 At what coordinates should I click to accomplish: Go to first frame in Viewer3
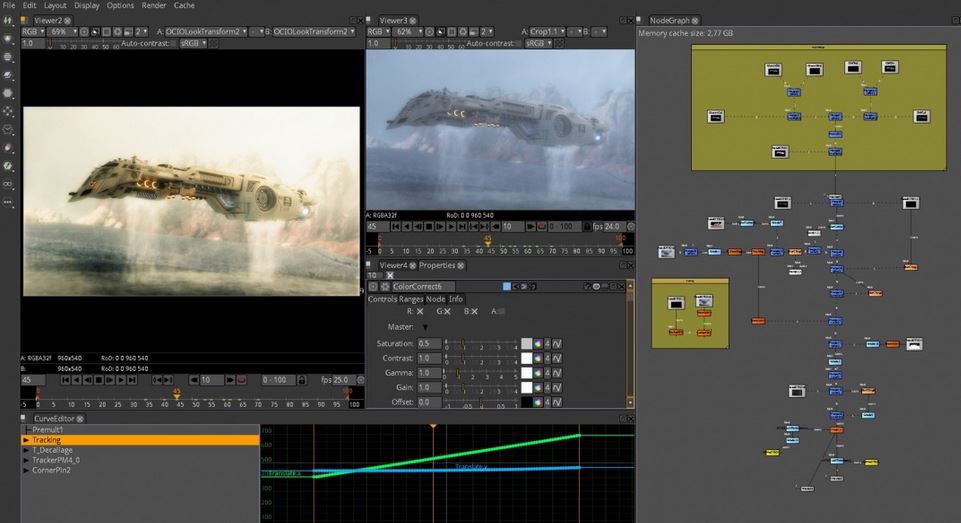(395, 226)
